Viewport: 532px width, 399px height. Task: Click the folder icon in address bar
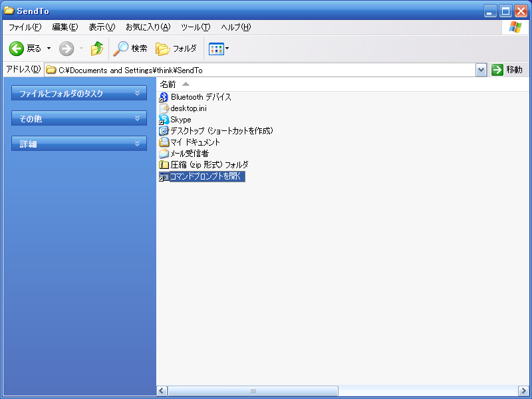pyautogui.click(x=51, y=70)
